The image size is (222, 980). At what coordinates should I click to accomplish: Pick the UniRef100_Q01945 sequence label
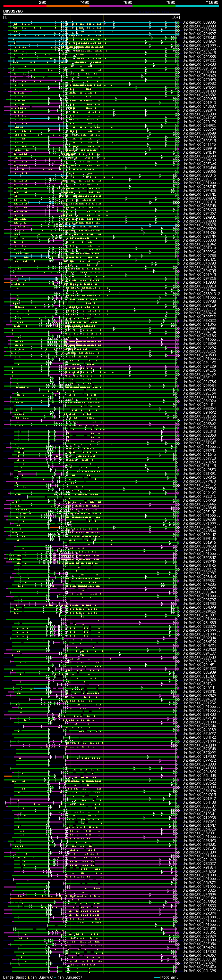pyautogui.click(x=199, y=275)
